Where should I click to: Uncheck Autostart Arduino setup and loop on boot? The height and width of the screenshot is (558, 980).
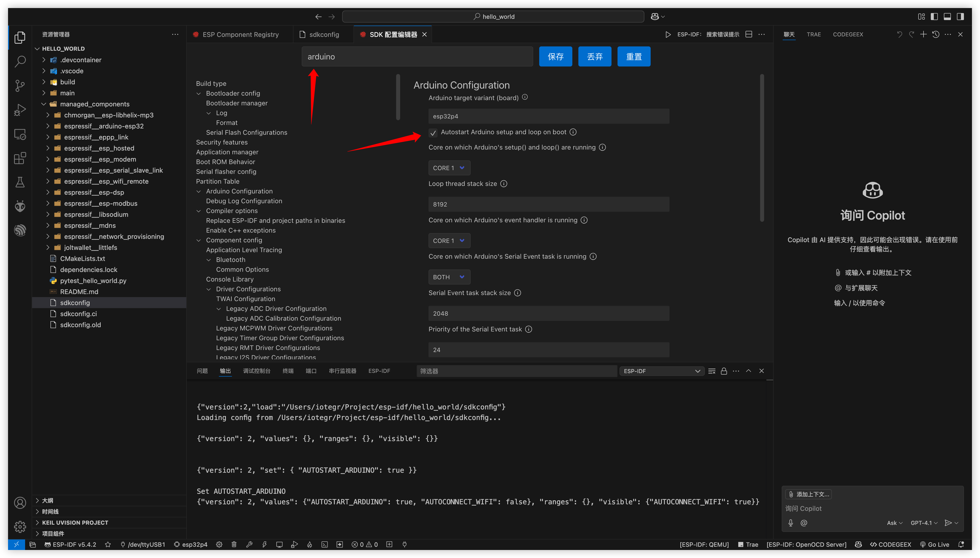click(x=433, y=133)
